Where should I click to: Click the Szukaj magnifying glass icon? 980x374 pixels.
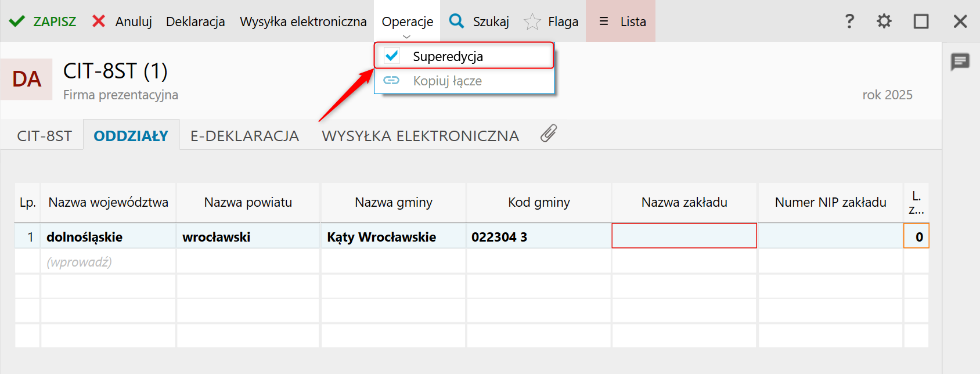[457, 21]
